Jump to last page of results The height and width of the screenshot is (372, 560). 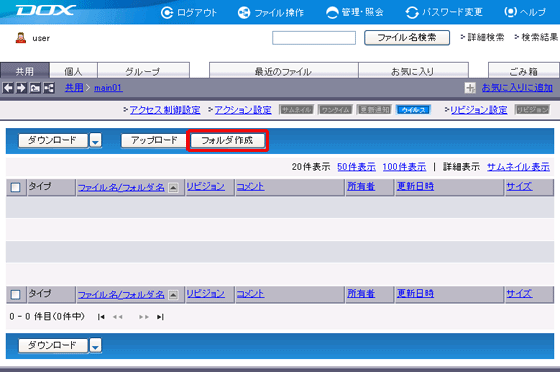point(160,317)
